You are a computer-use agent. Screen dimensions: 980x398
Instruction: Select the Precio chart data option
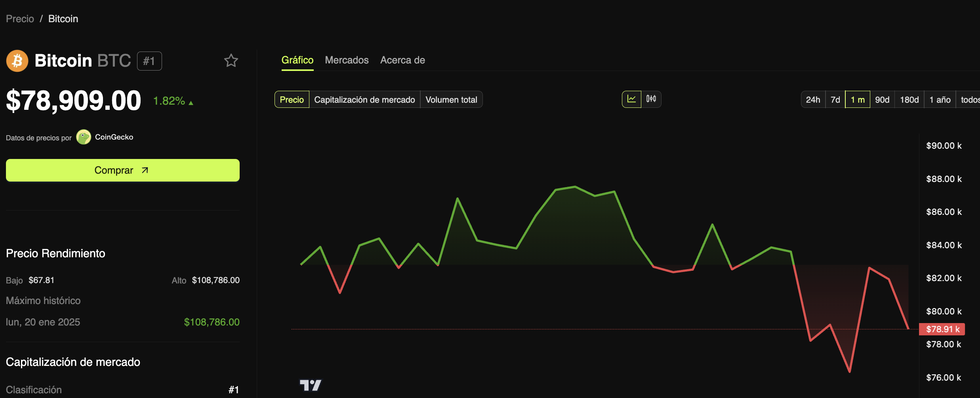[292, 99]
